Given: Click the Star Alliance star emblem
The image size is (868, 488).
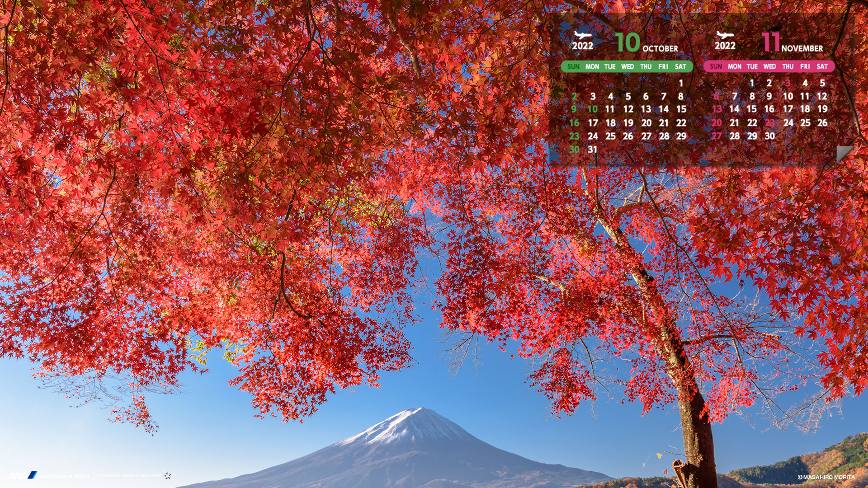Looking at the screenshot, I should (168, 475).
